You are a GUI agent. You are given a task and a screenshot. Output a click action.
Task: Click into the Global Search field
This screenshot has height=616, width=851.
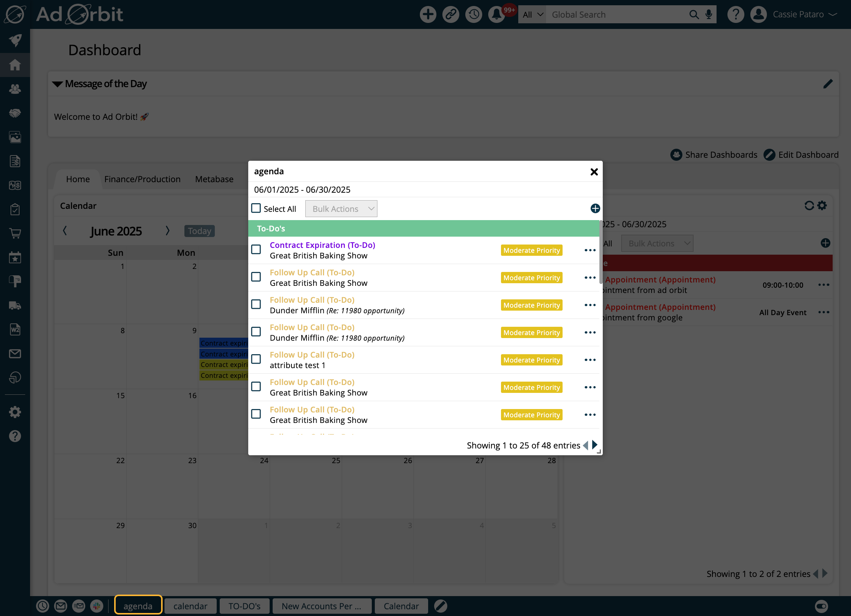coord(616,15)
